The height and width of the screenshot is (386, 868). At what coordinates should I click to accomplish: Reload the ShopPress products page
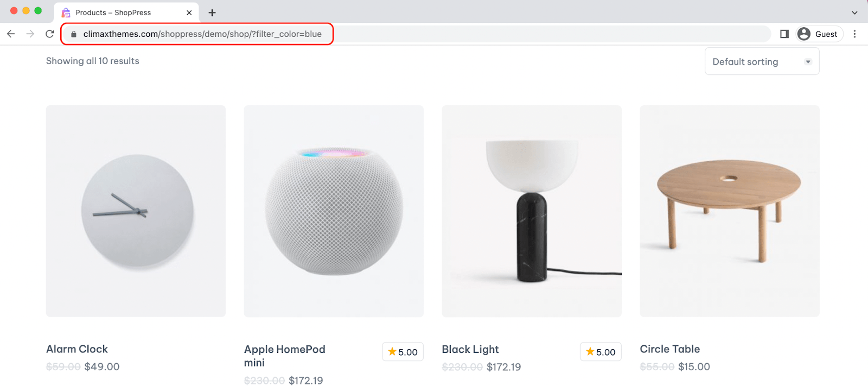click(x=50, y=34)
